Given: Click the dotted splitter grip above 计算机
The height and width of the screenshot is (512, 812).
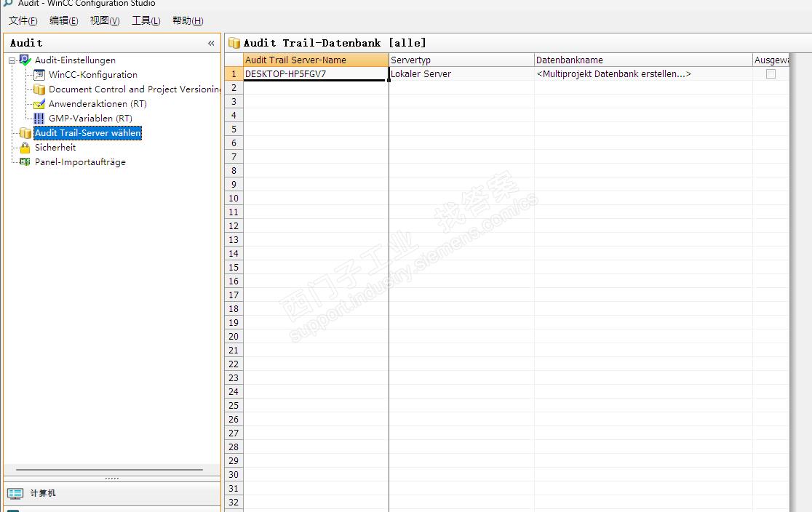Looking at the screenshot, I should pyautogui.click(x=112, y=479).
